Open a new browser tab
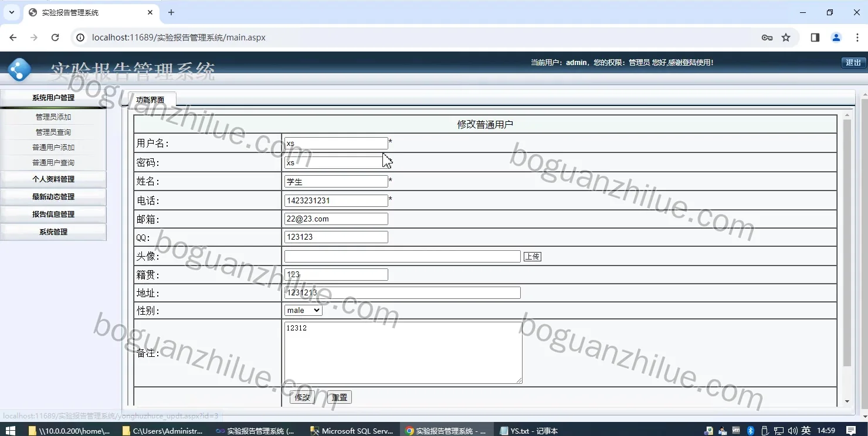This screenshot has height=436, width=868. pyautogui.click(x=171, y=12)
